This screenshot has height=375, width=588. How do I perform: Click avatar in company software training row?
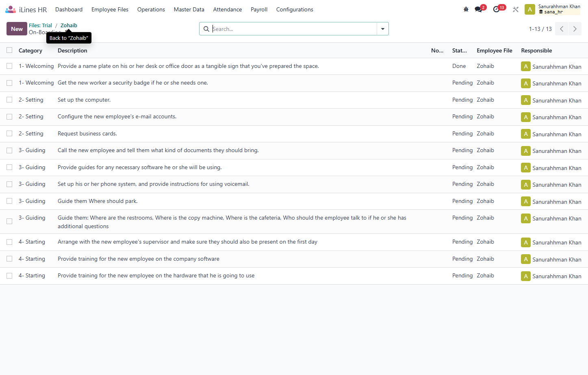[526, 259]
